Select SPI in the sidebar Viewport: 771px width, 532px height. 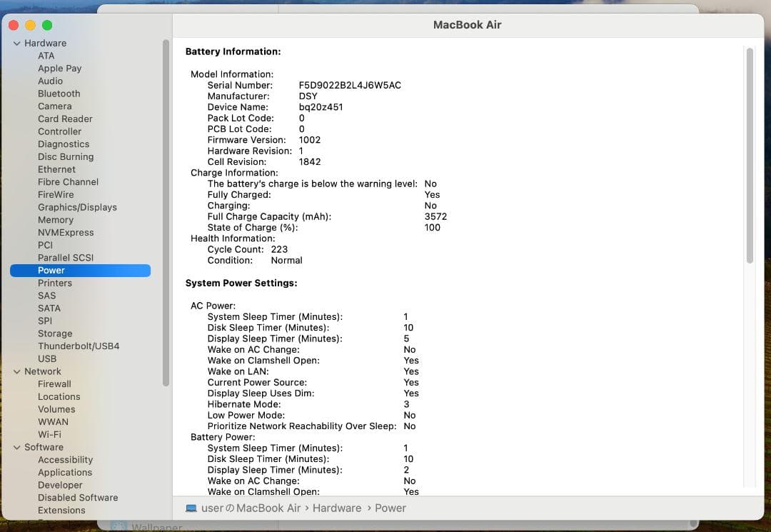(45, 321)
